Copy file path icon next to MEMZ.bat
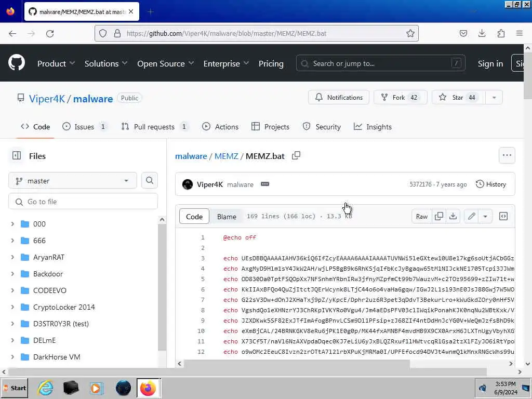This screenshot has width=532, height=399. [296, 156]
